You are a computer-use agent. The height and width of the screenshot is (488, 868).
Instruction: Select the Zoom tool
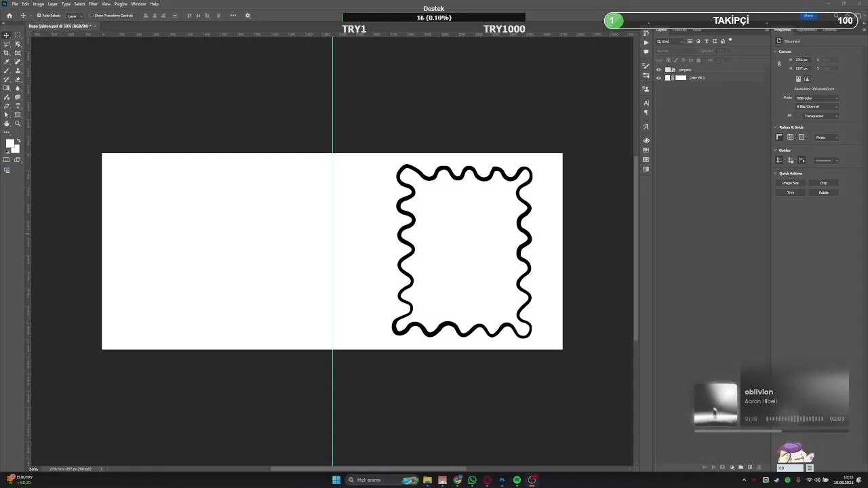tap(18, 123)
